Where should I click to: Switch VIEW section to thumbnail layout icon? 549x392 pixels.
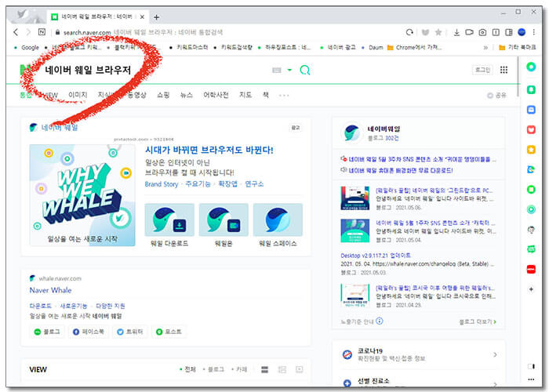(282, 369)
